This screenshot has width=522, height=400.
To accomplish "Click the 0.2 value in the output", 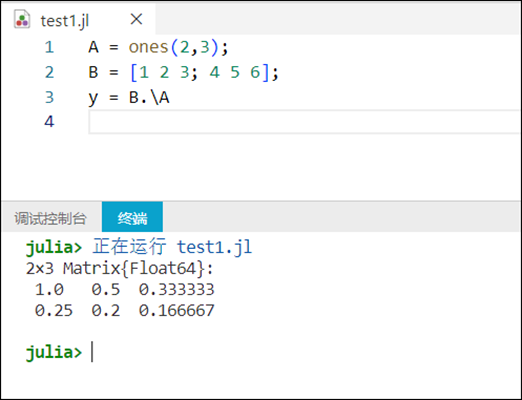I will pos(106,310).
